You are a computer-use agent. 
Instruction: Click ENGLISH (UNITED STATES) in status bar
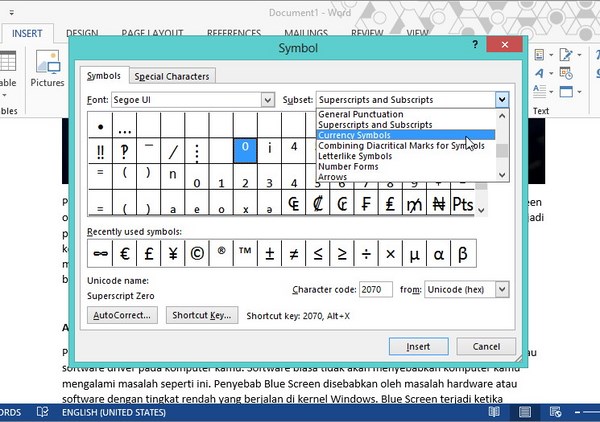pos(114,412)
